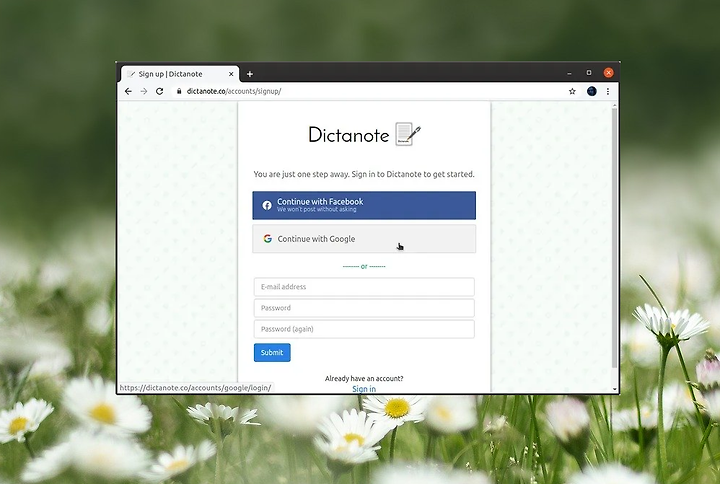
Task: Click the address bar URL text
Action: [x=234, y=91]
